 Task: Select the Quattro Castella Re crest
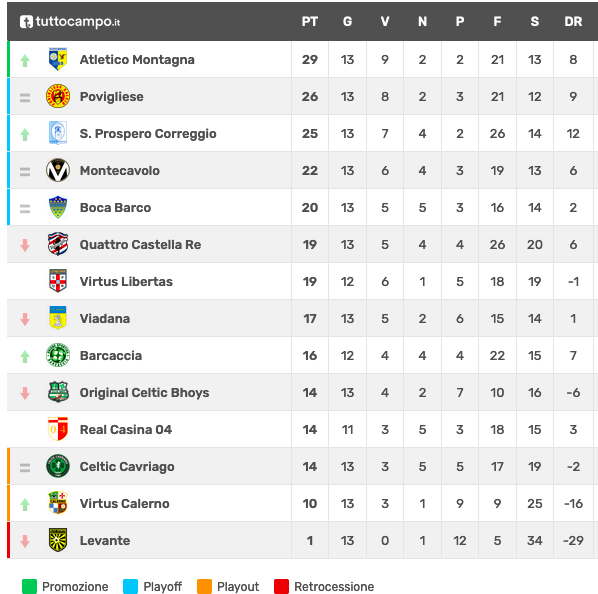tap(58, 244)
